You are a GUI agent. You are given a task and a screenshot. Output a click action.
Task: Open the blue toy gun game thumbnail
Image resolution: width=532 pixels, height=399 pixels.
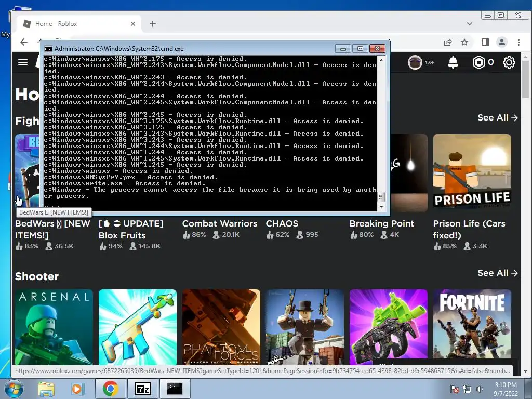[137, 327]
